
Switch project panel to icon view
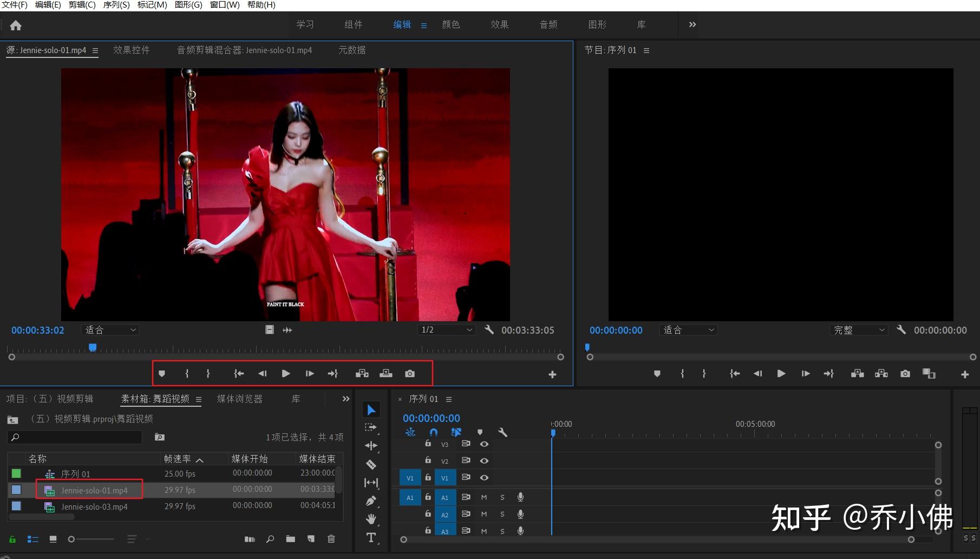point(53,539)
